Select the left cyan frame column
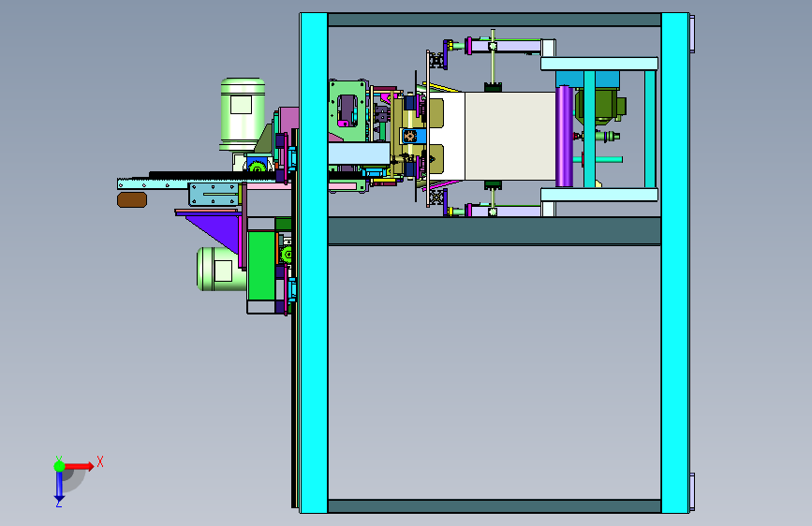Screen dimensions: 812x526 [x=314, y=263]
